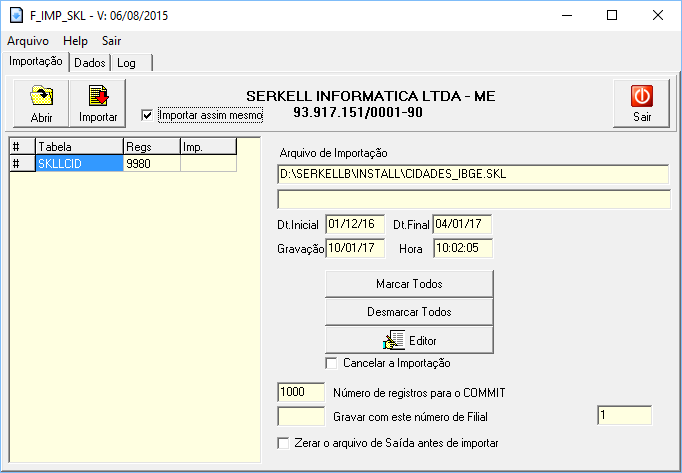Click the Importar document icon button
Screen dimensions: 682x473
tap(98, 104)
